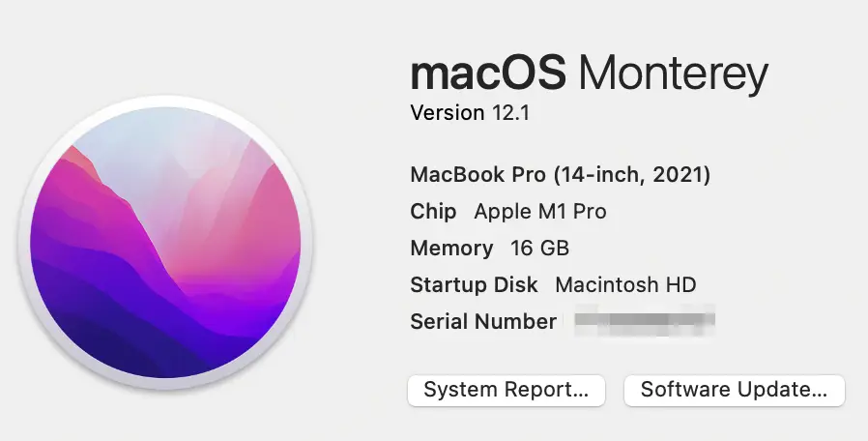868x441 pixels.
Task: Click the Apple M1 Pro chip value
Action: [x=540, y=212]
